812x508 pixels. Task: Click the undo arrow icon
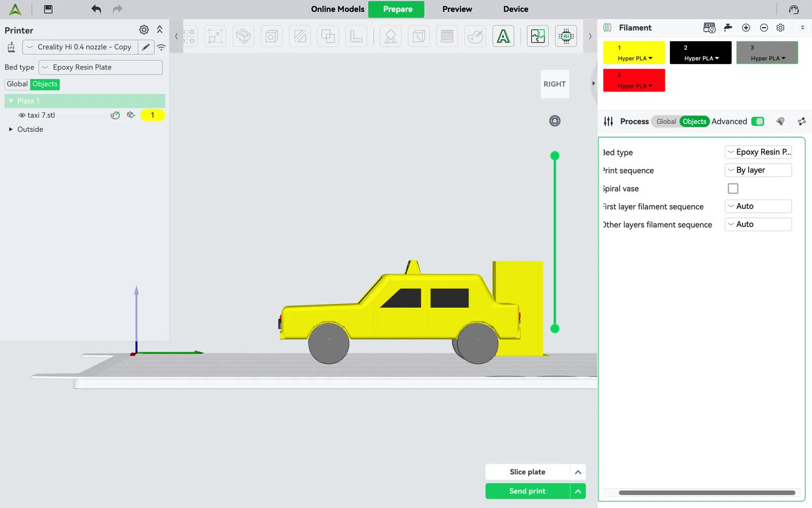[x=96, y=9]
